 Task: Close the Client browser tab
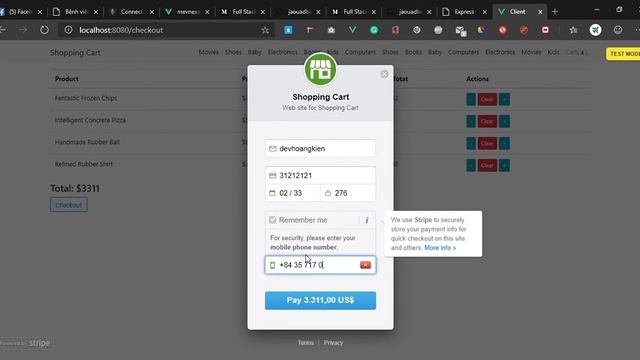[540, 12]
